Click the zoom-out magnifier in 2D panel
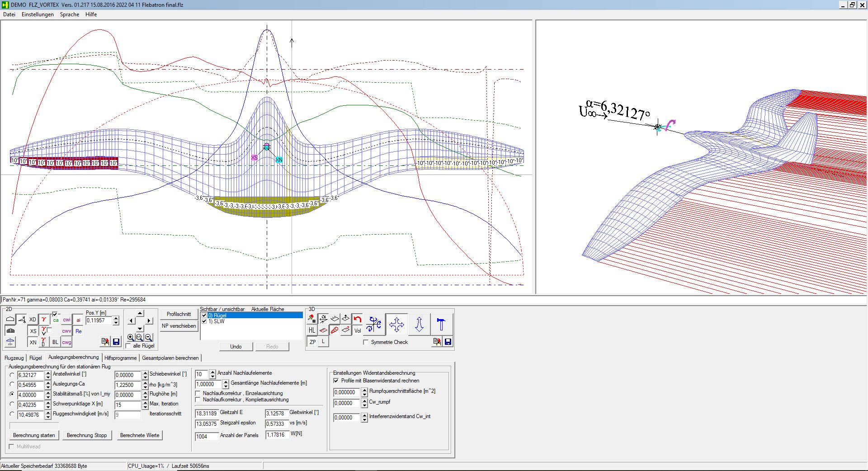Screen dimensions: 868x471 tap(148, 337)
